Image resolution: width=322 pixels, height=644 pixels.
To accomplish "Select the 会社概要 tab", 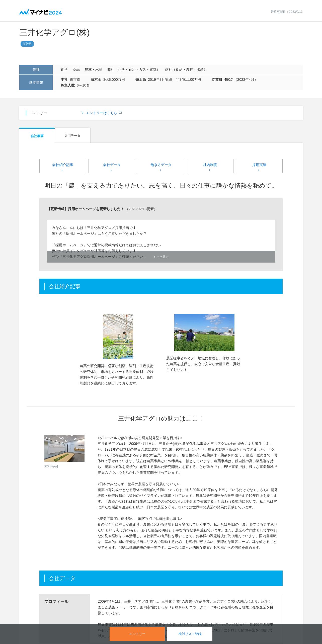I will coord(37,136).
